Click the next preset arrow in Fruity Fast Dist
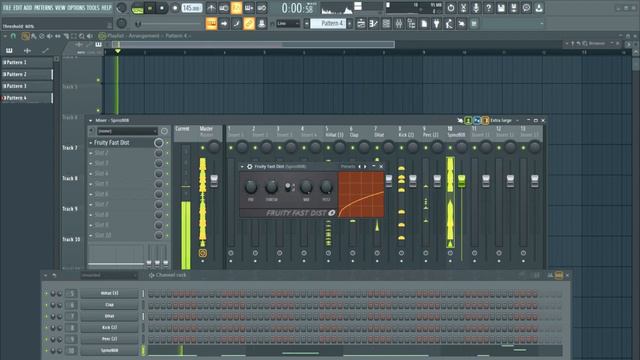The height and width of the screenshot is (360, 640). click(365, 167)
